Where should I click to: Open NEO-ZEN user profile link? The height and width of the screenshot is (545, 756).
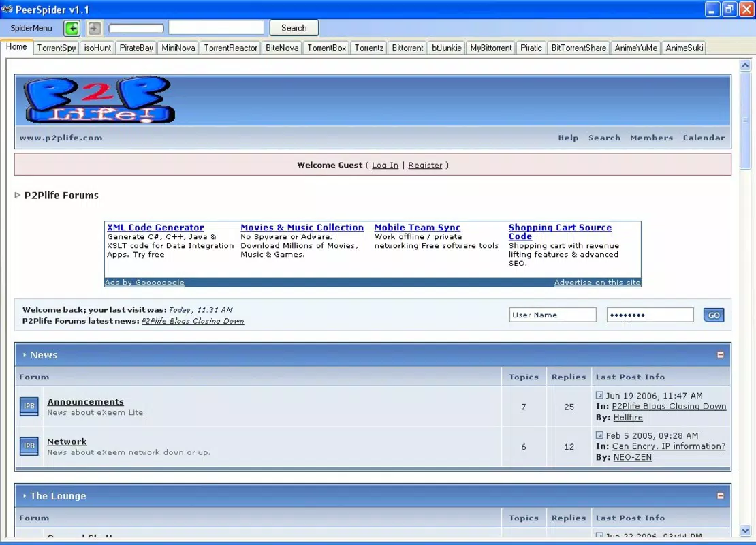[632, 457]
